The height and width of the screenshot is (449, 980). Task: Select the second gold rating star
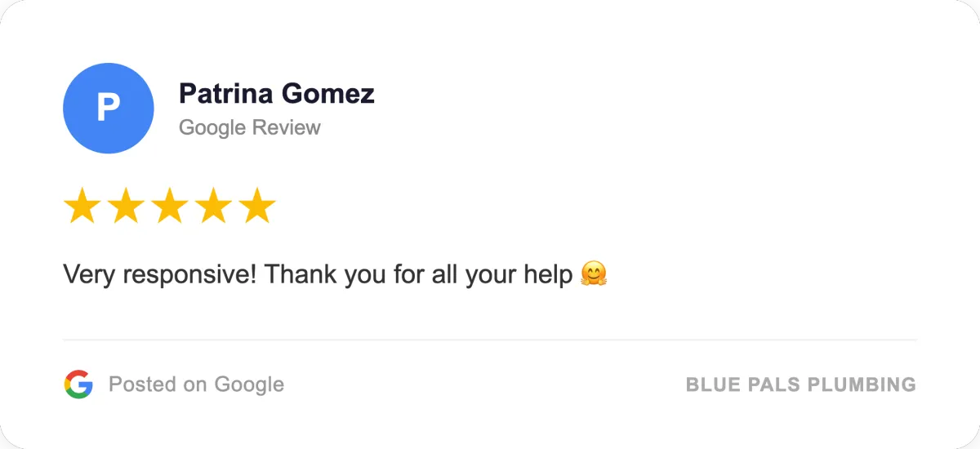pos(125,206)
